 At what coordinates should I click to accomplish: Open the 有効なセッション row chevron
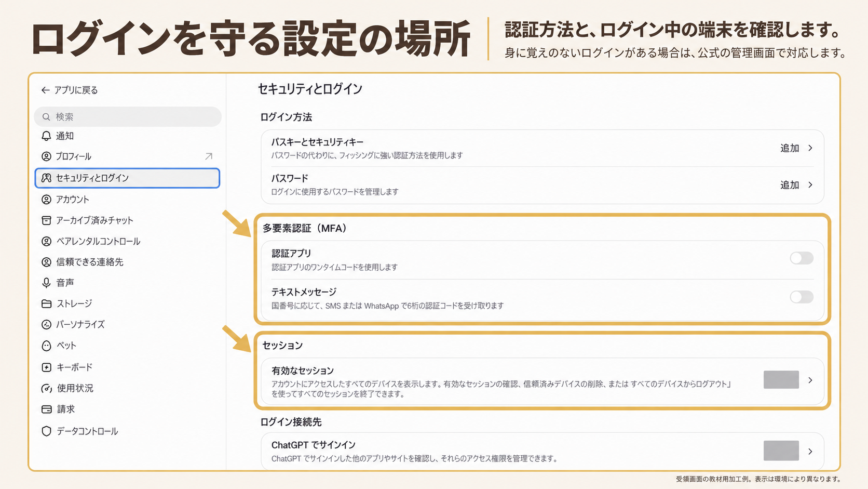[x=810, y=380]
